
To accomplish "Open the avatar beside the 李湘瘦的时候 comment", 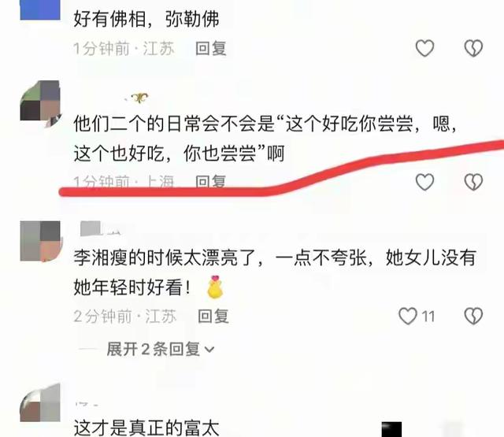I will click(x=41, y=241).
